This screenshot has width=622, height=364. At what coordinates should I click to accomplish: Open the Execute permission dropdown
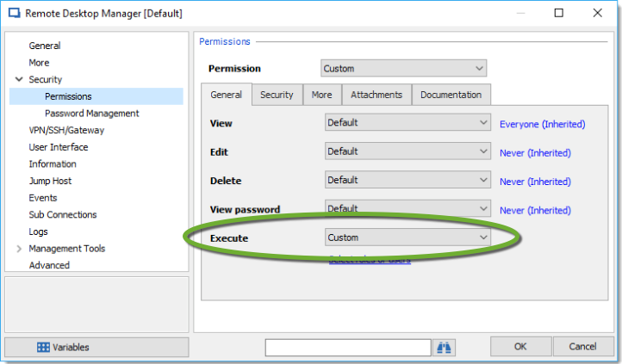tap(407, 238)
